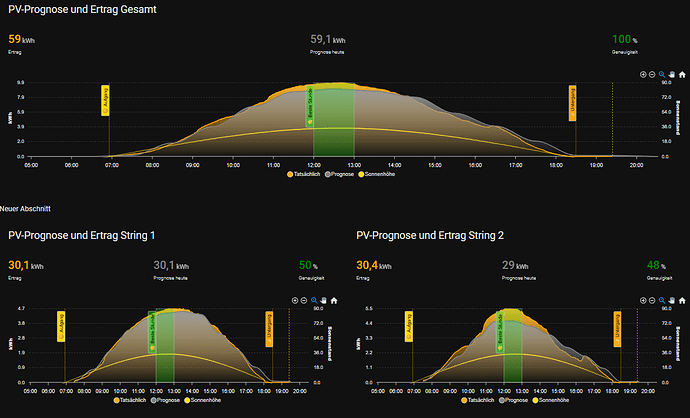Toggle Sonnenhöhe series in String 2 legend

point(551,400)
